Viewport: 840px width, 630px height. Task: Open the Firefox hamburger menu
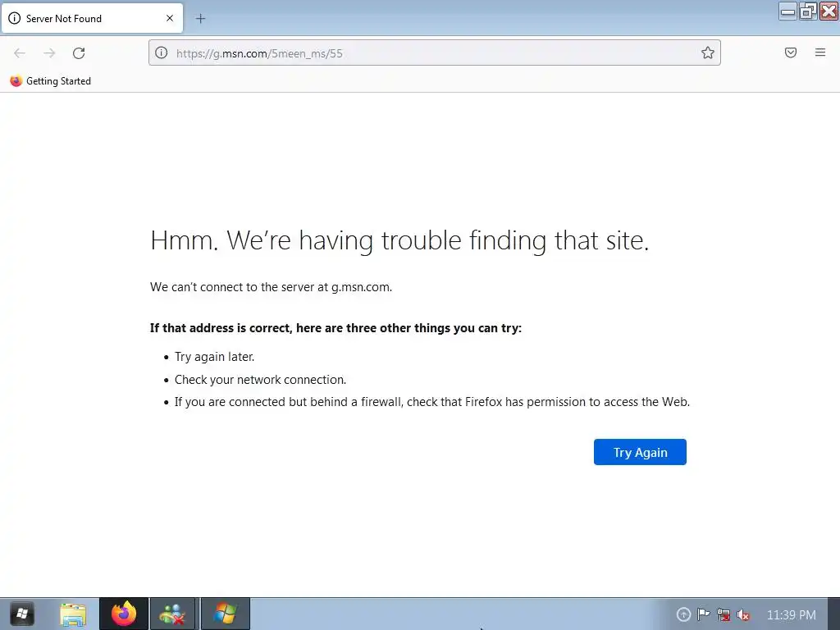coord(820,52)
